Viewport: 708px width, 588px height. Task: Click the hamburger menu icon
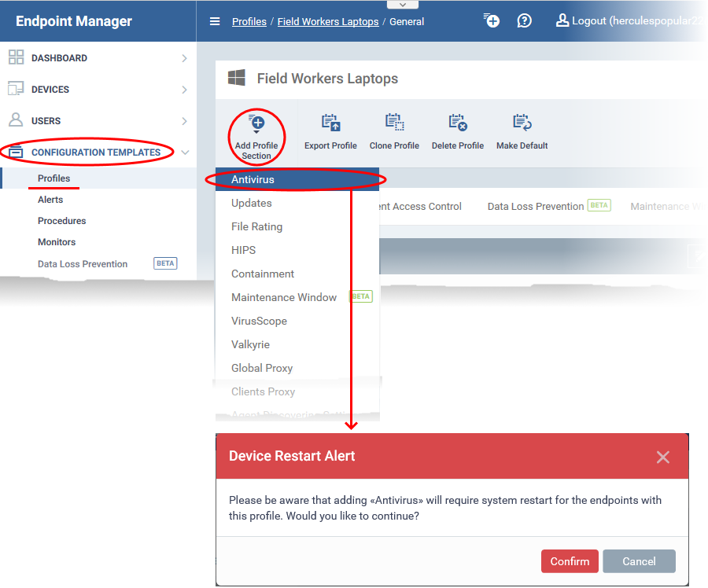click(215, 21)
